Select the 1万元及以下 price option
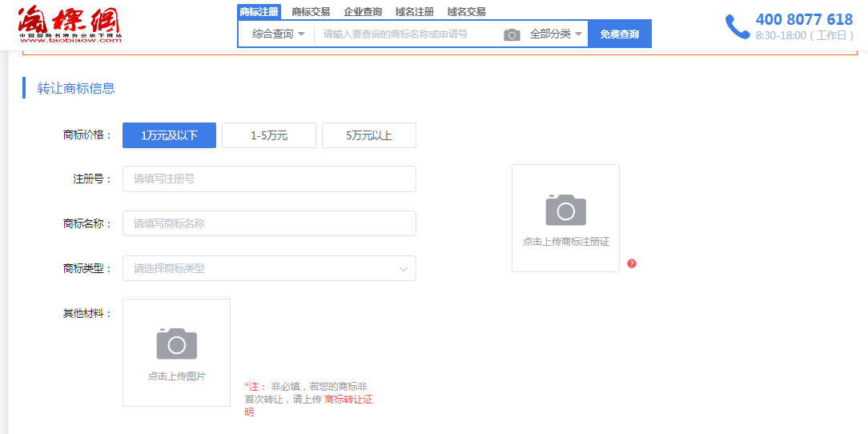 pyautogui.click(x=169, y=135)
